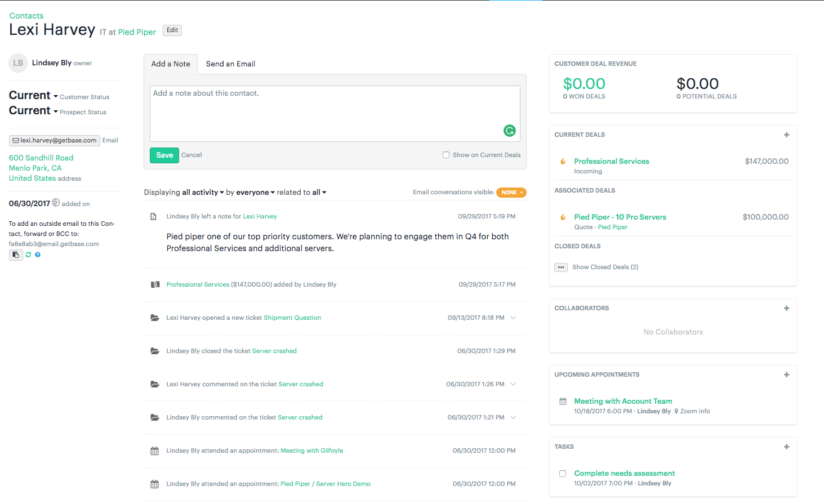The width and height of the screenshot is (824, 504).
Task: Click the Grammarly icon in the note box
Action: (509, 130)
